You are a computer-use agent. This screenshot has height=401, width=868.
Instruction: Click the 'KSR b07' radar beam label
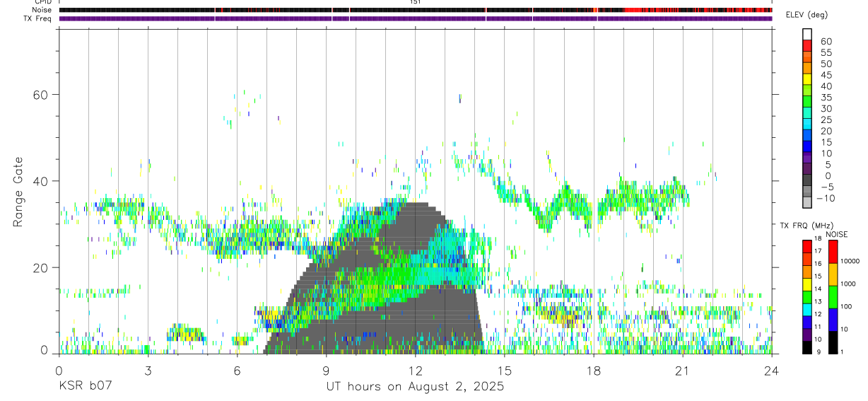coord(85,387)
